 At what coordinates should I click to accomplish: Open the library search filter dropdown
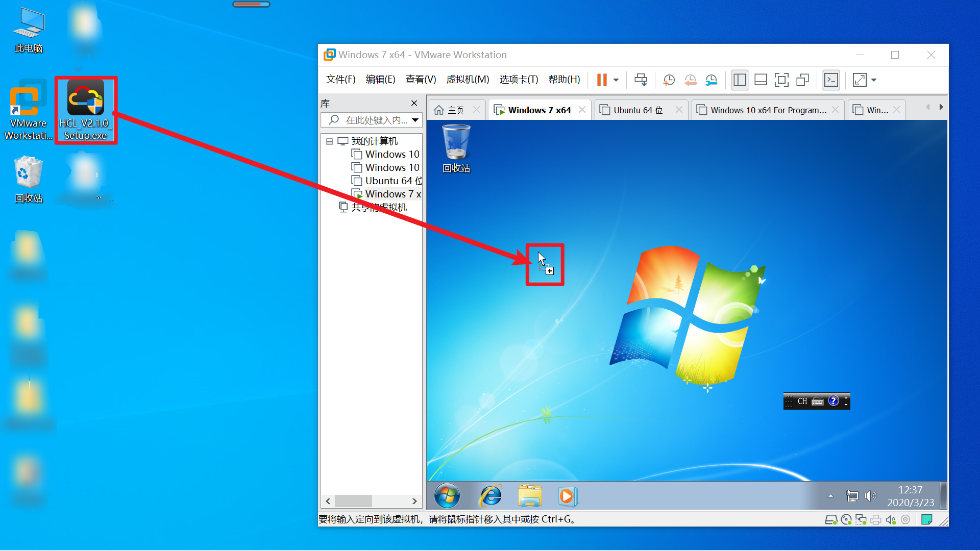pos(415,120)
